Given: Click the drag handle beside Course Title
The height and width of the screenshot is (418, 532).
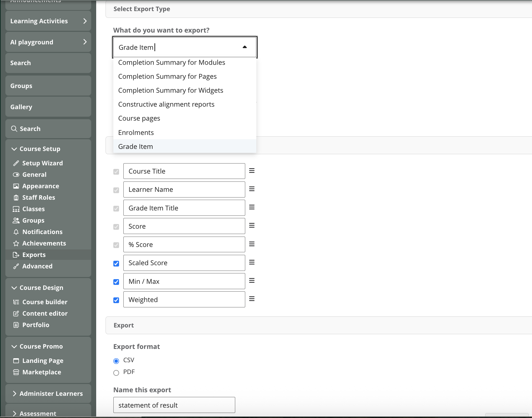Looking at the screenshot, I should (252, 171).
